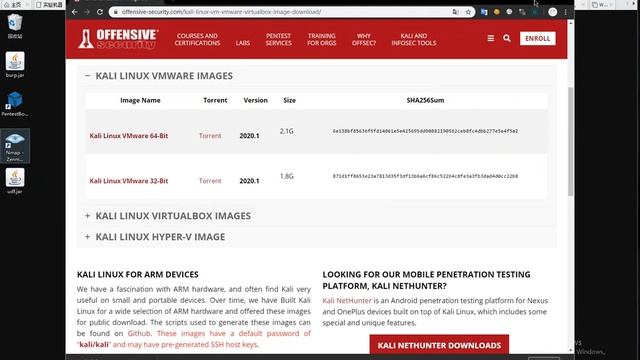Click the ENROLL button

[538, 38]
